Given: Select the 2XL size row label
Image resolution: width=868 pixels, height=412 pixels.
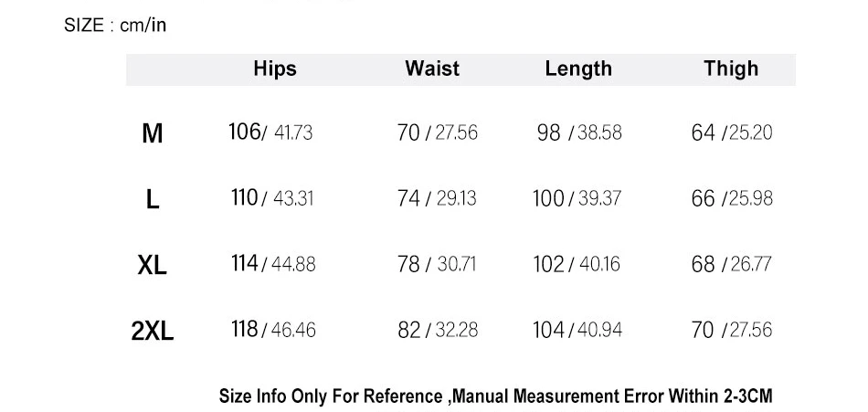Looking at the screenshot, I should click(153, 331).
